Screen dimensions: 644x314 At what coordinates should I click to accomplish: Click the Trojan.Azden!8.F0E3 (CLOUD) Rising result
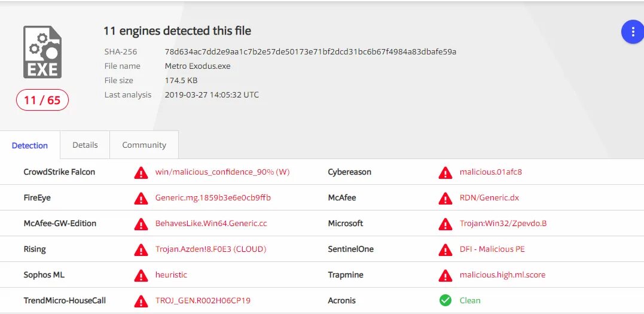(x=210, y=249)
